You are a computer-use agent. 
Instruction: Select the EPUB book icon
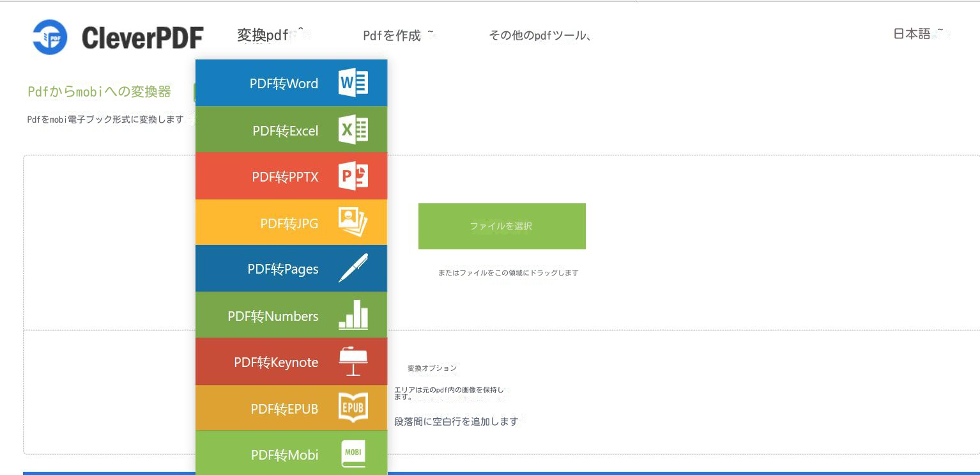(x=353, y=408)
